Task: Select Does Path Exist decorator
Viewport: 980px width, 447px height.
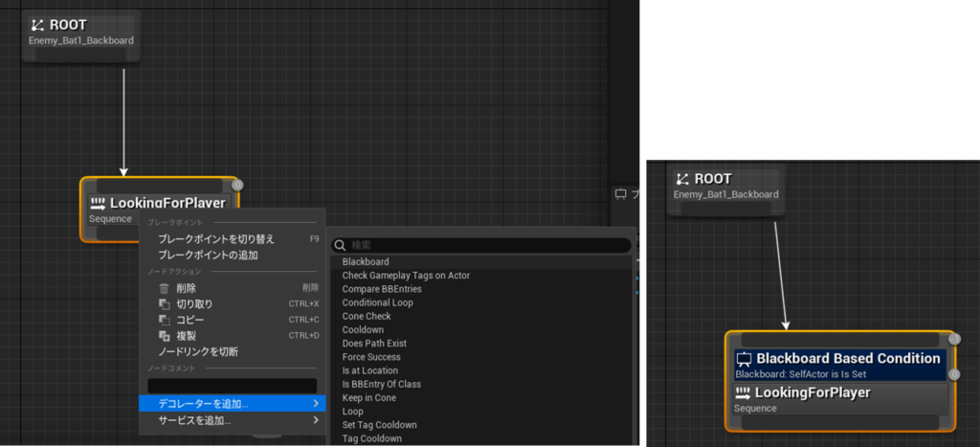Action: [374, 344]
